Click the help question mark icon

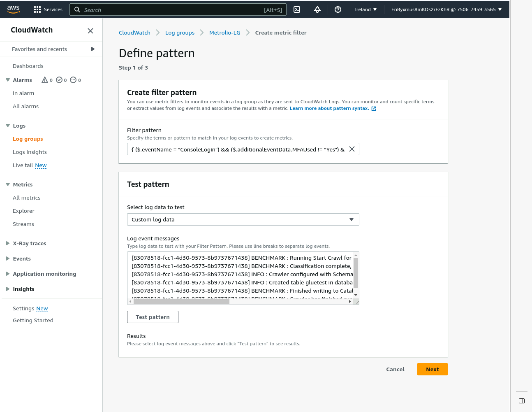tap(338, 9)
